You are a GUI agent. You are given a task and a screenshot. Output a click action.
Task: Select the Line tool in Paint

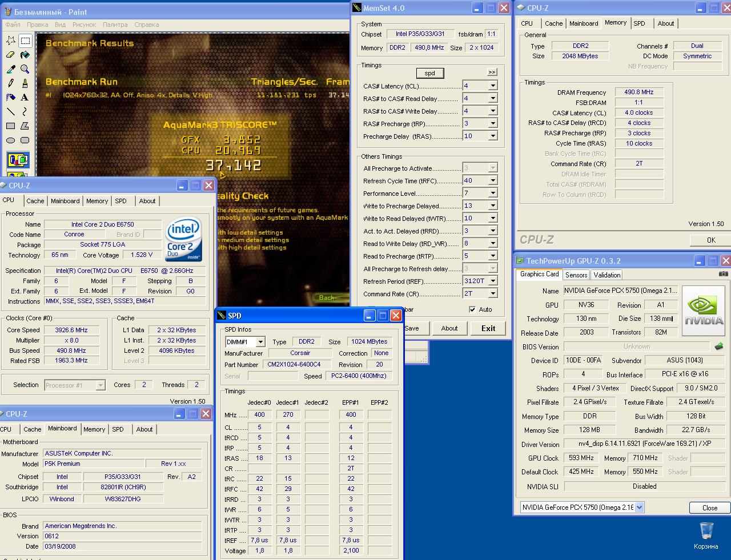tap(11, 112)
